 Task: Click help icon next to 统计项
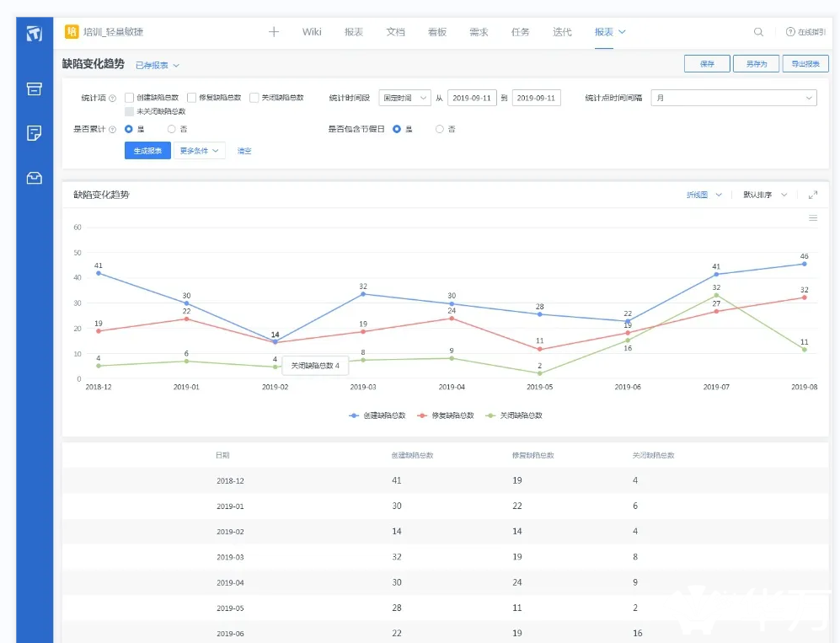112,98
